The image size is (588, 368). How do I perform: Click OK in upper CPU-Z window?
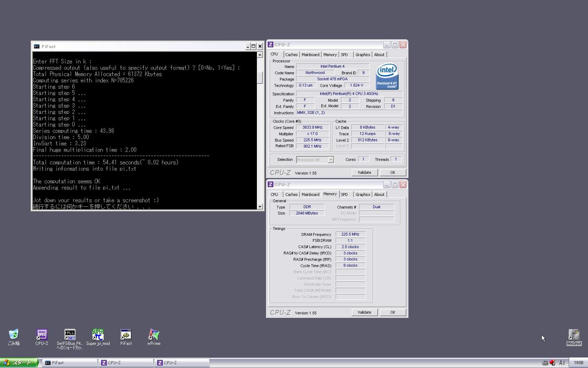392,172
